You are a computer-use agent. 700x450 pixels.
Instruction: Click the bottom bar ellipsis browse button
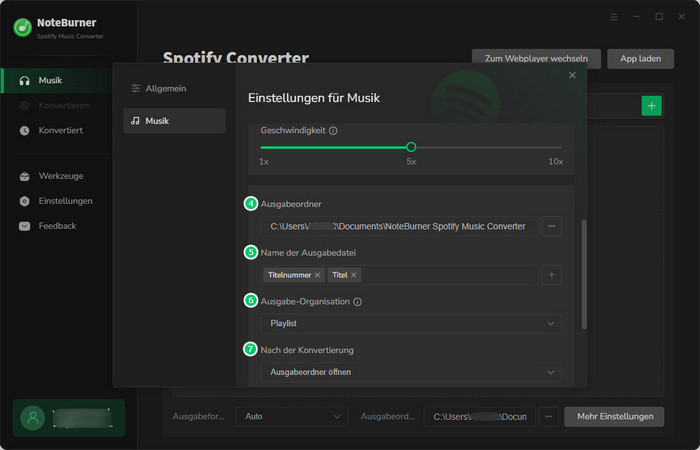point(549,417)
